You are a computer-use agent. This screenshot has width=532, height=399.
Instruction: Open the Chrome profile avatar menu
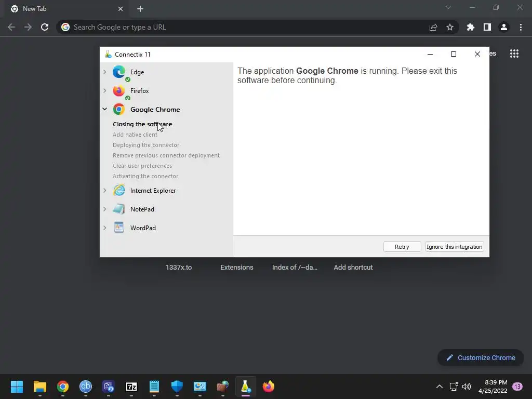[504, 27]
